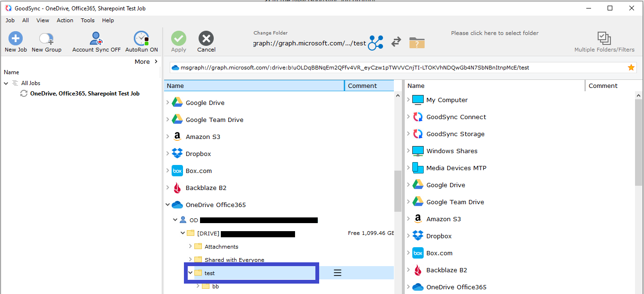Image resolution: width=644 pixels, height=294 pixels.
Task: Open the Action menu
Action: [65, 20]
